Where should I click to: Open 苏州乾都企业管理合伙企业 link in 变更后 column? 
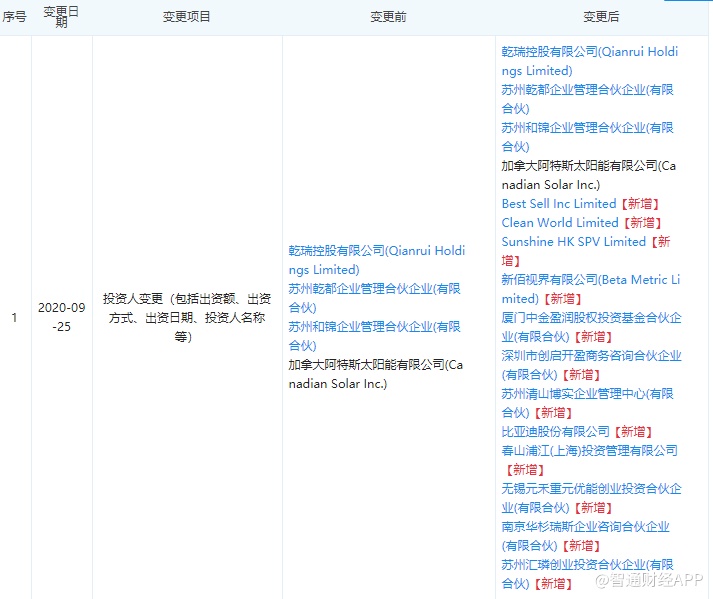[587, 99]
